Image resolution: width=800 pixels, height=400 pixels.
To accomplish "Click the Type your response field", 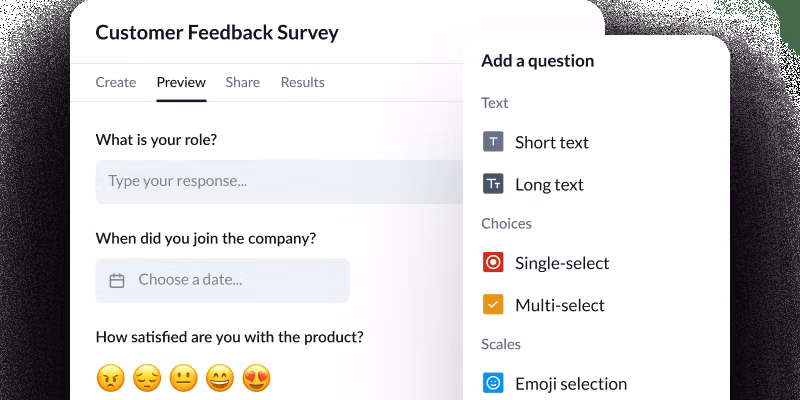I will click(x=280, y=182).
